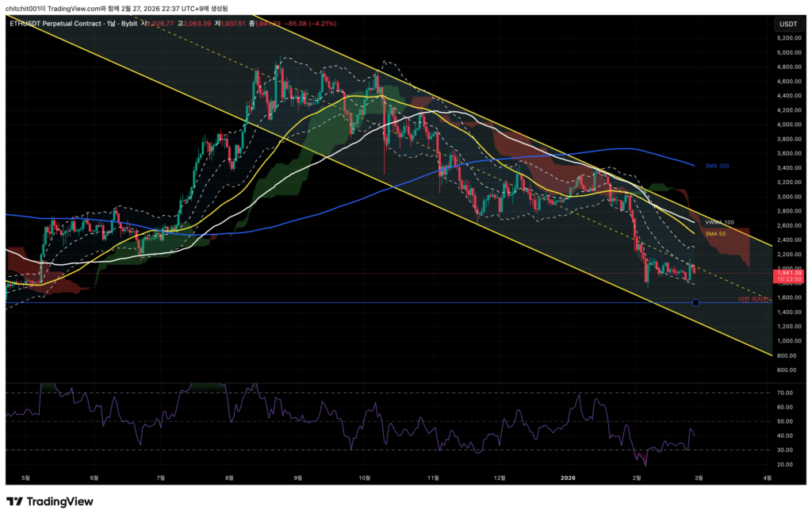Image resolution: width=812 pixels, height=518 pixels.
Task: Click the 10월 month label on time axis
Action: pos(365,478)
